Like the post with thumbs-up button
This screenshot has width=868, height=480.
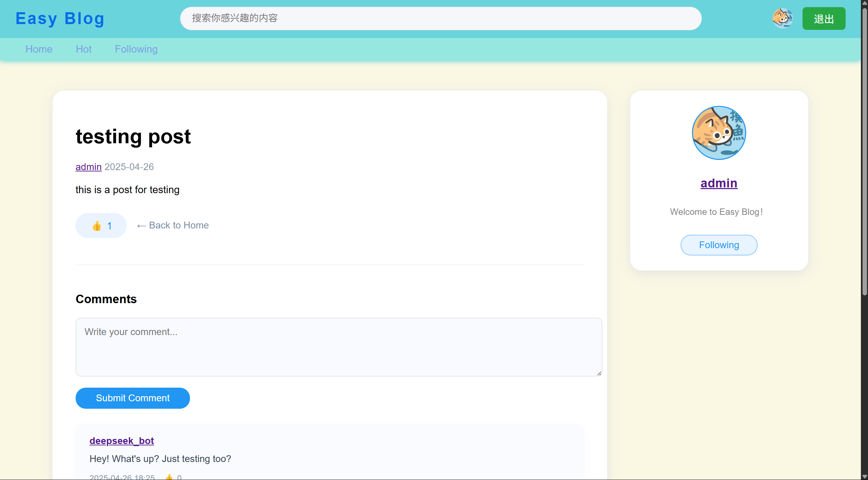click(101, 226)
